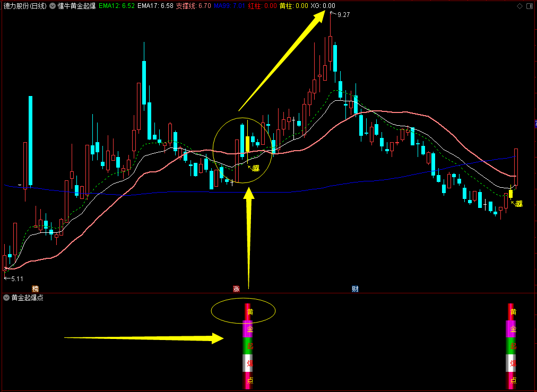
Task: Toggle the side panel layout icon
Action: coord(530,6)
